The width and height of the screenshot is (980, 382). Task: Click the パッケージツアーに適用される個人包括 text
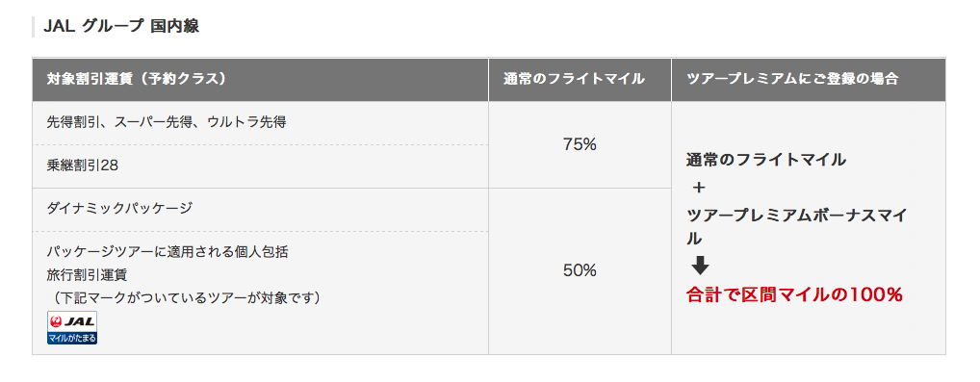(168, 253)
